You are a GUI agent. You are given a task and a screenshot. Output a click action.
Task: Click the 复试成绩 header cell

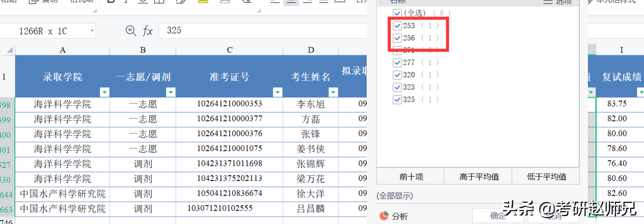point(621,77)
